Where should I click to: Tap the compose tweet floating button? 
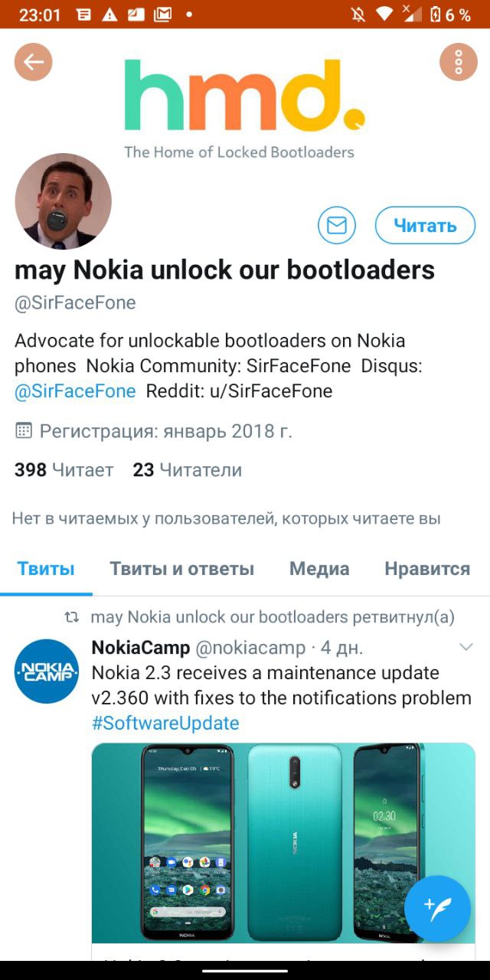coord(437,909)
